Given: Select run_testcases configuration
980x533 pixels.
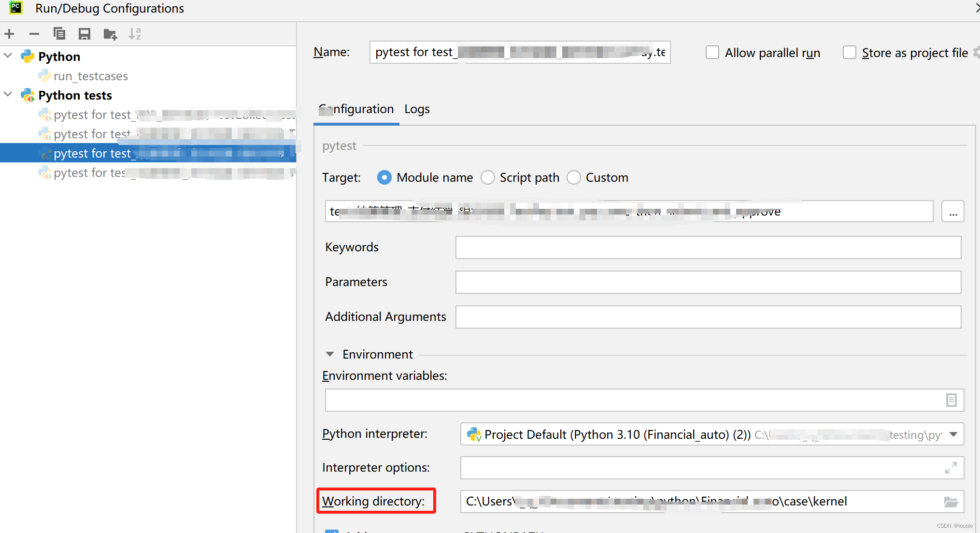Looking at the screenshot, I should (91, 76).
